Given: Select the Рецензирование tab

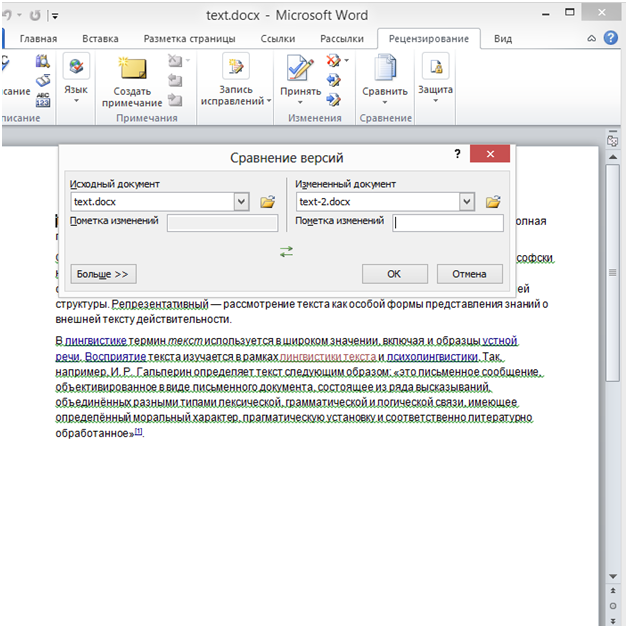Looking at the screenshot, I should (429, 39).
